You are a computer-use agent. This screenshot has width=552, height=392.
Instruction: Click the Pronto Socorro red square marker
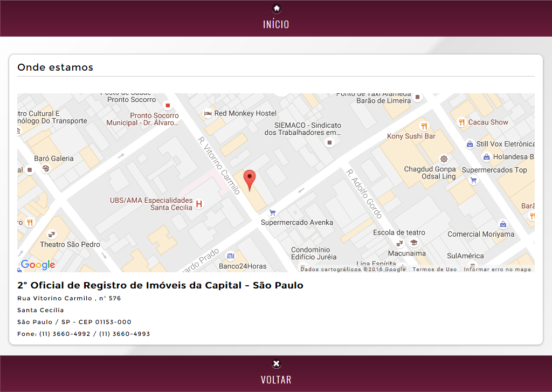(168, 105)
